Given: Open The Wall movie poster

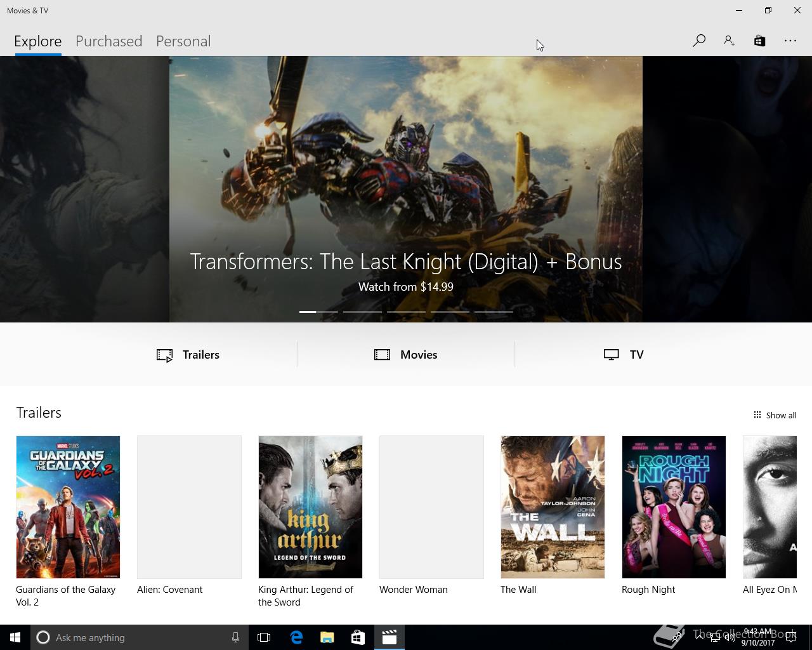Looking at the screenshot, I should click(553, 507).
